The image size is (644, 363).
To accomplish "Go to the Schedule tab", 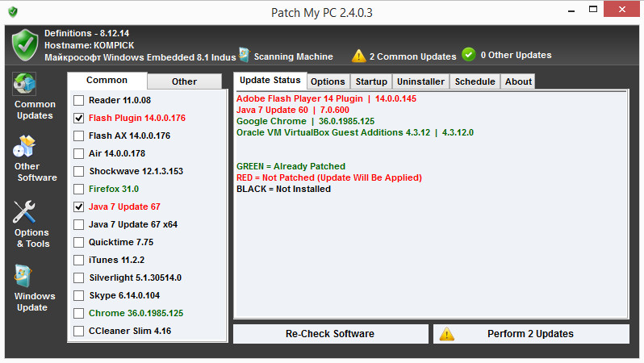I will click(x=475, y=81).
